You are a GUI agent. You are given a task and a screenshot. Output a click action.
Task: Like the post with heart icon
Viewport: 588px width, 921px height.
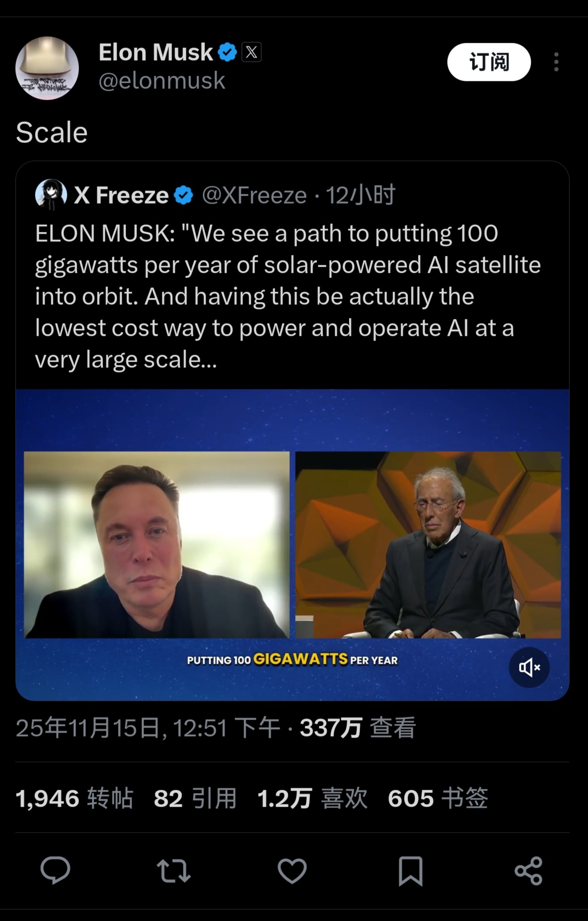[x=292, y=871]
